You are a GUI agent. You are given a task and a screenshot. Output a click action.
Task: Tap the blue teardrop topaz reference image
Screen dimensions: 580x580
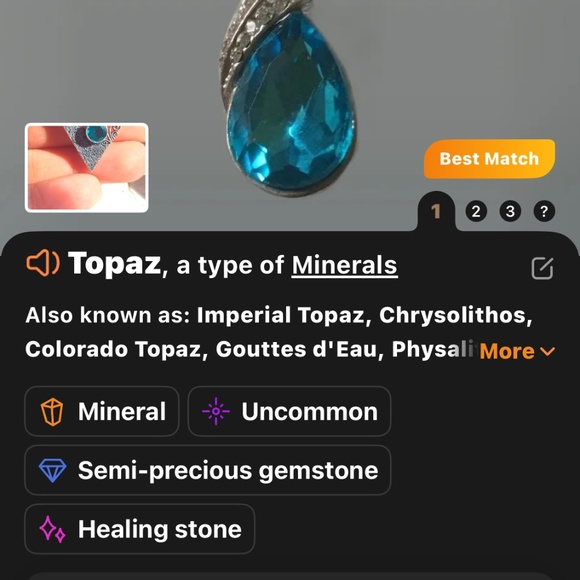click(x=289, y=98)
